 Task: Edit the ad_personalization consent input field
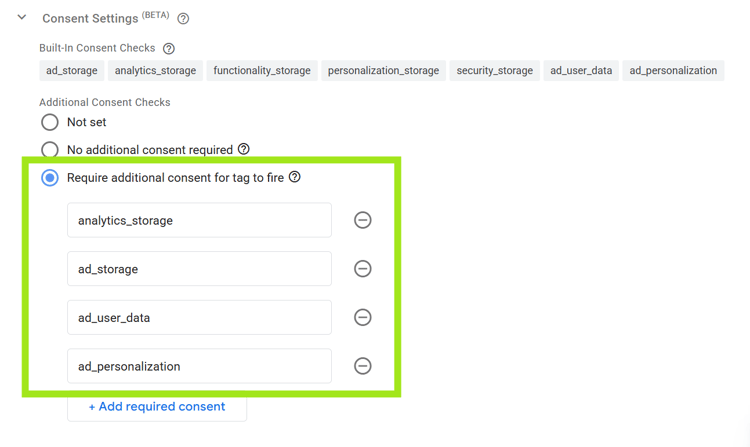point(199,366)
